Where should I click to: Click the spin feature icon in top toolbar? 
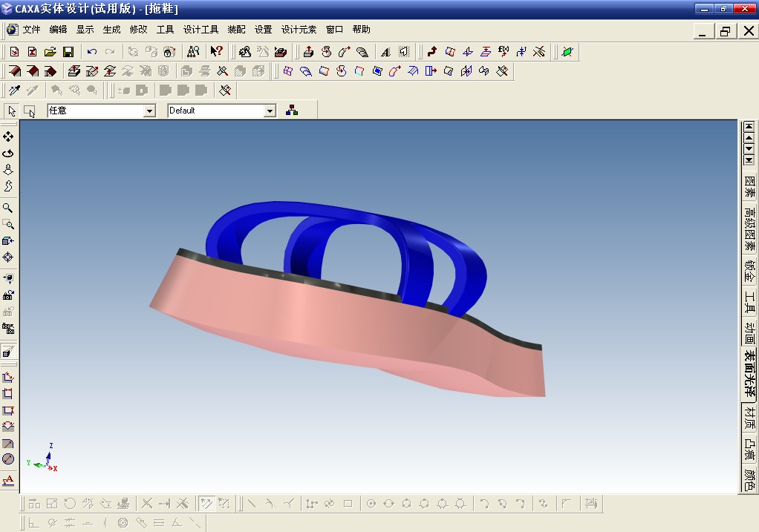[x=326, y=52]
